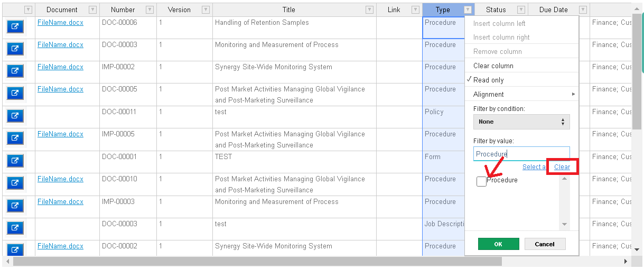The image size is (644, 269).
Task: Open external link icon for DOC-00006 row
Action: click(15, 27)
